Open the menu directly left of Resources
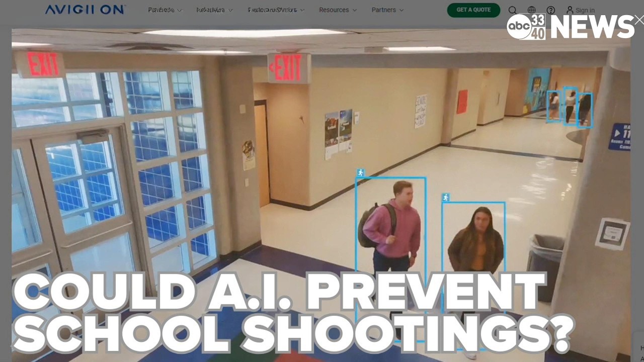This screenshot has height=362, width=644. click(x=276, y=10)
